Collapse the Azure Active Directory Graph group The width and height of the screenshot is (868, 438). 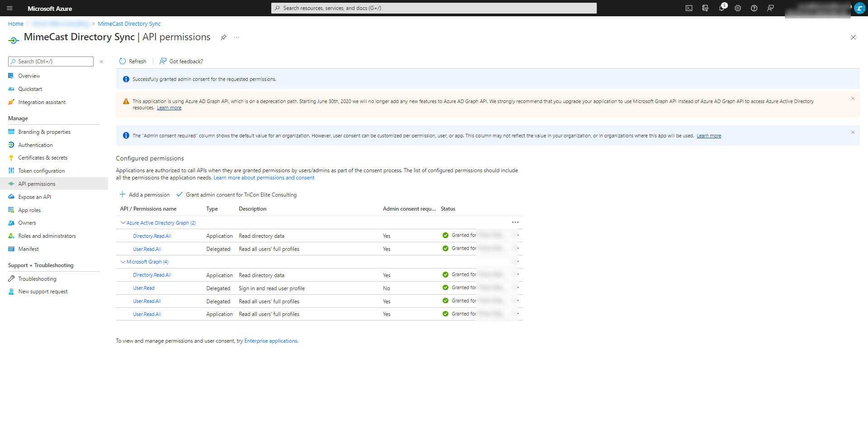click(123, 223)
